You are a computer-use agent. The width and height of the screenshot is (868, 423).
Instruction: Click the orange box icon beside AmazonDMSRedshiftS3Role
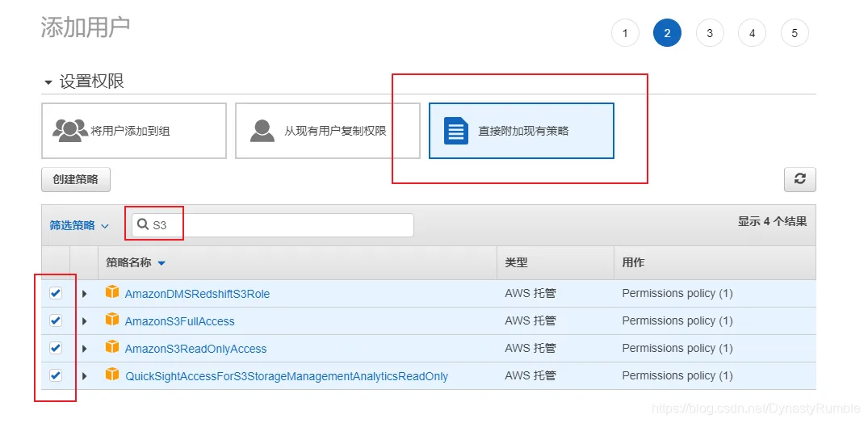pyautogui.click(x=112, y=292)
